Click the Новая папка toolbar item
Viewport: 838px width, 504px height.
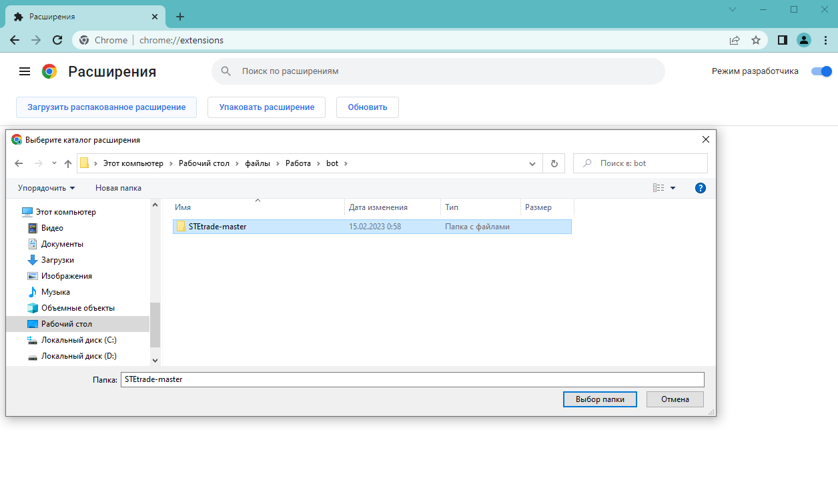coord(118,188)
